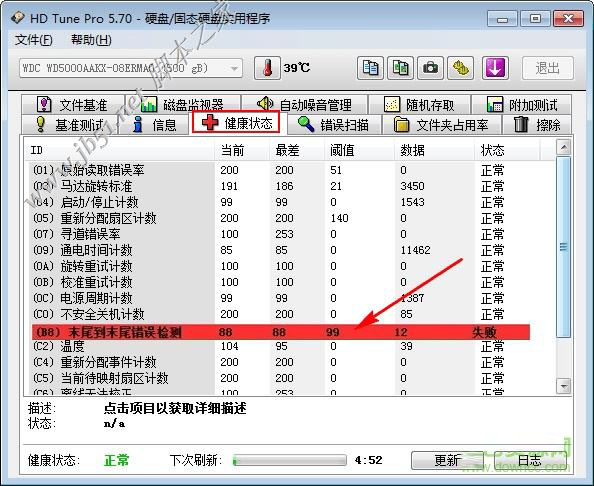Click the 更新 button
Viewport: 594px width, 486px height.
(x=447, y=460)
